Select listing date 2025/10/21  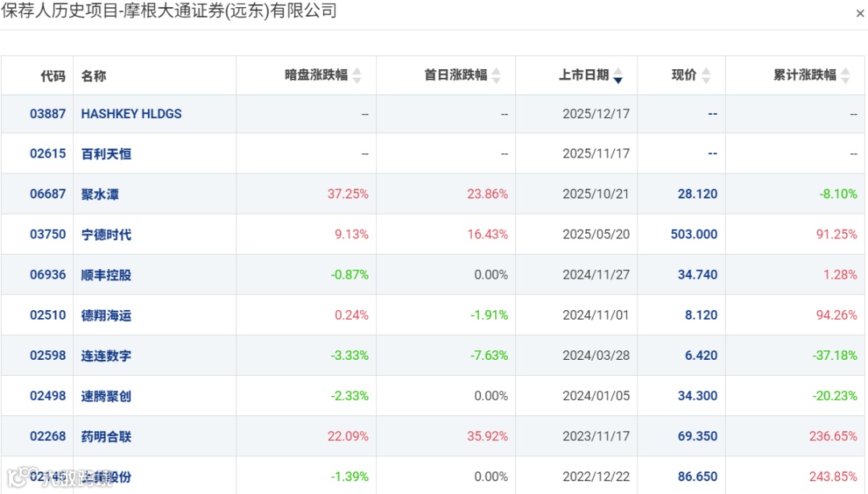click(x=596, y=194)
